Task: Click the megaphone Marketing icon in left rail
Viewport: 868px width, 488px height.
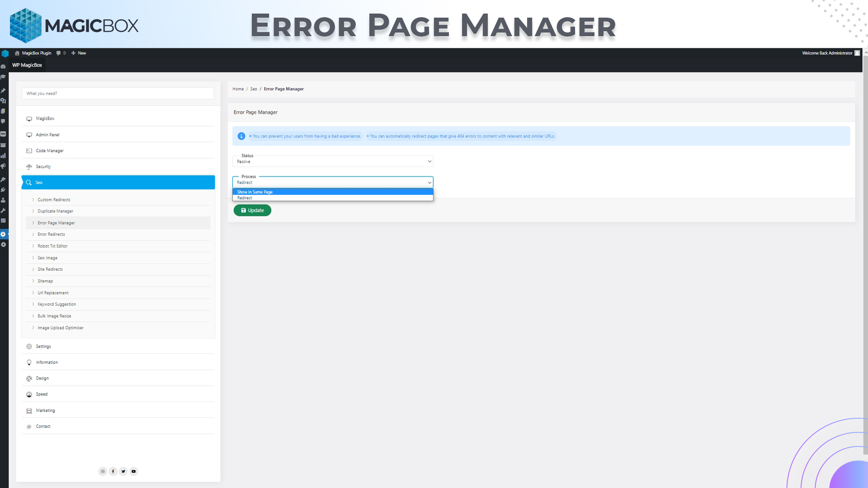Action: (x=3, y=166)
